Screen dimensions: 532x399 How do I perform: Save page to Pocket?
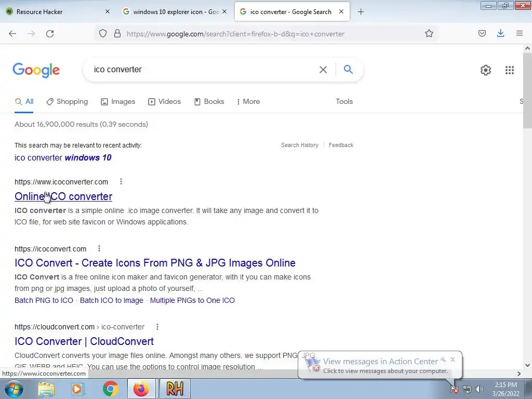(482, 33)
